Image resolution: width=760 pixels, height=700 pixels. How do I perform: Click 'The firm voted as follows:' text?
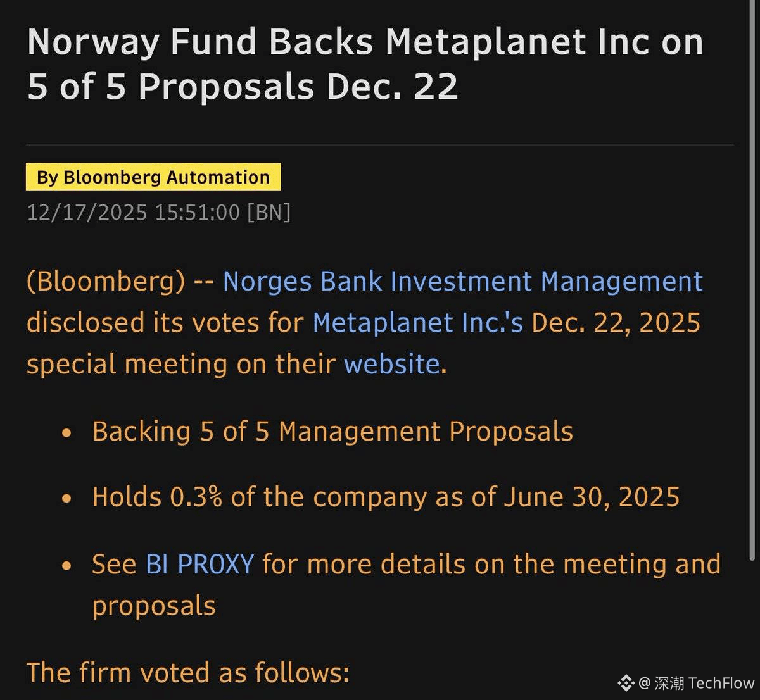(187, 672)
